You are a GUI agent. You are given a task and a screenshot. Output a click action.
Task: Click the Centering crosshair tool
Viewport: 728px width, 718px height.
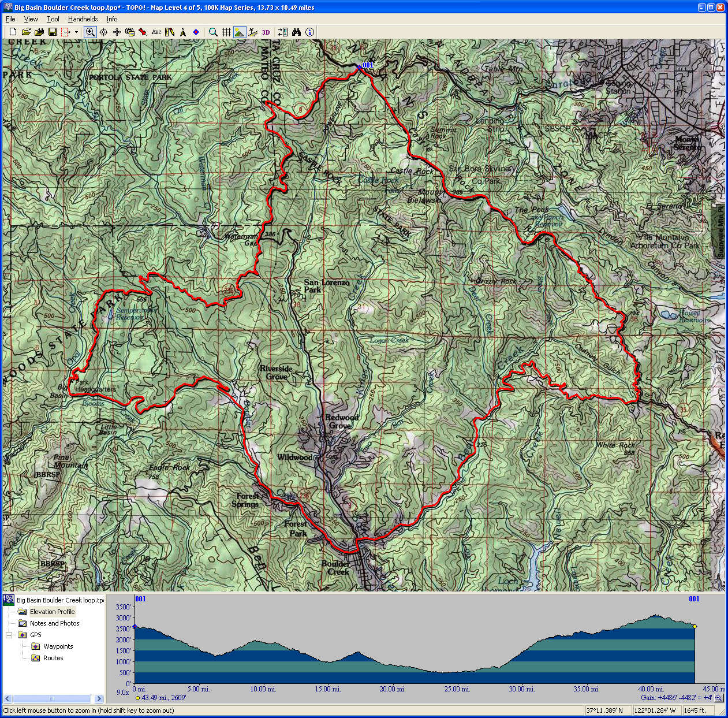tap(103, 32)
